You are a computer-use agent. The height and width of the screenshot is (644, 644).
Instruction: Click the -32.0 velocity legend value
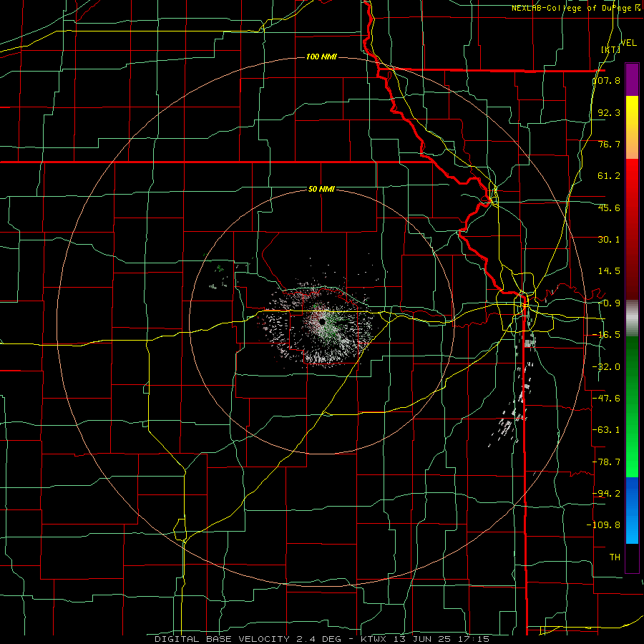[x=607, y=367]
